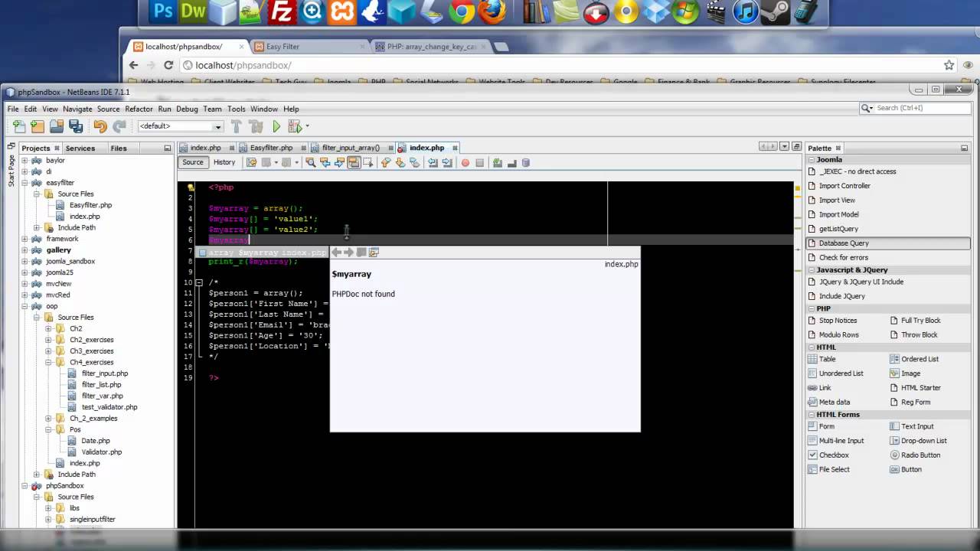Click the Redo arrow icon
This screenshot has height=551, width=980.
[119, 126]
